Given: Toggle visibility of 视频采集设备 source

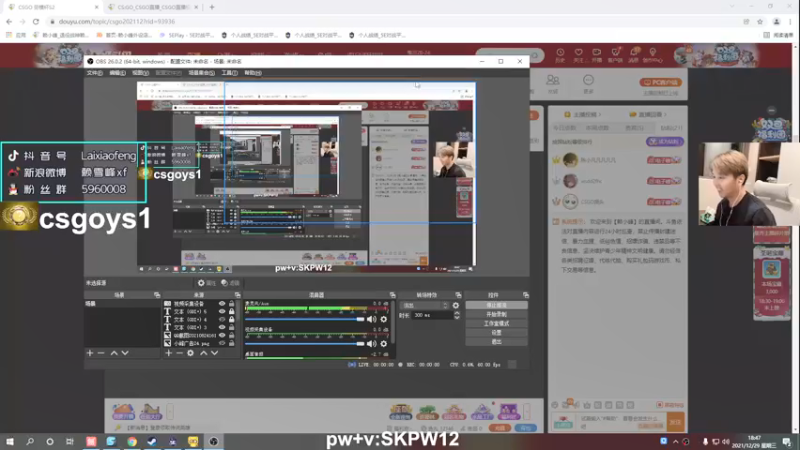Looking at the screenshot, I should [222, 304].
